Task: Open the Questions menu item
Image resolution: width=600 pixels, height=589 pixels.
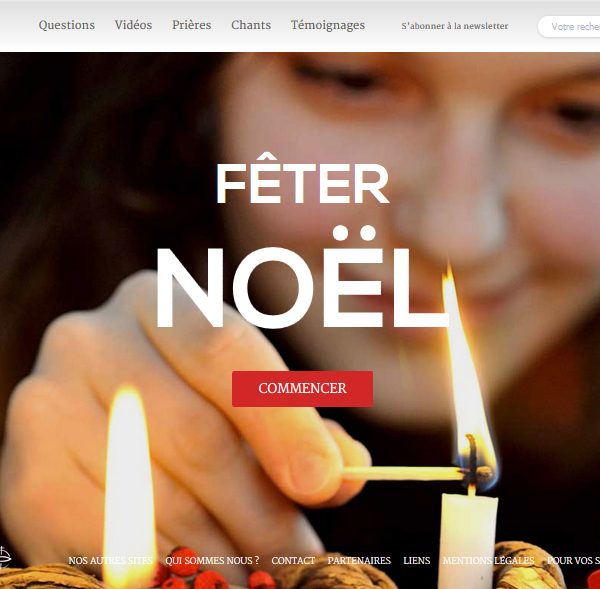Action: (x=67, y=25)
